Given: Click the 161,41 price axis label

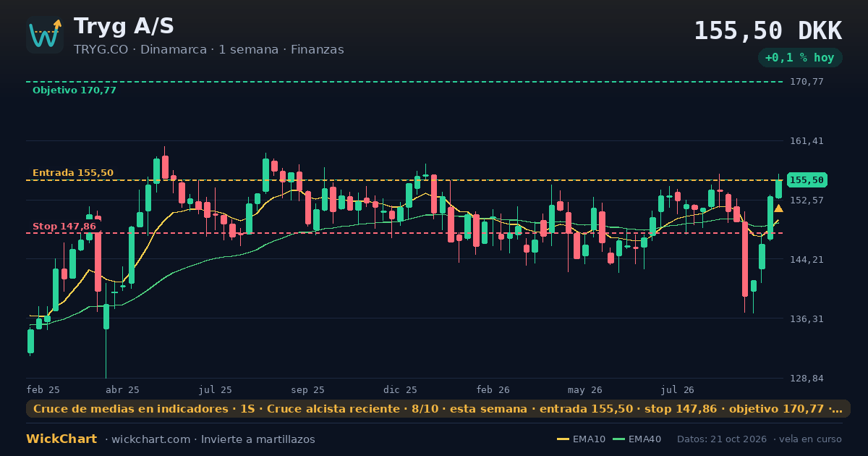Looking at the screenshot, I should tap(807, 141).
